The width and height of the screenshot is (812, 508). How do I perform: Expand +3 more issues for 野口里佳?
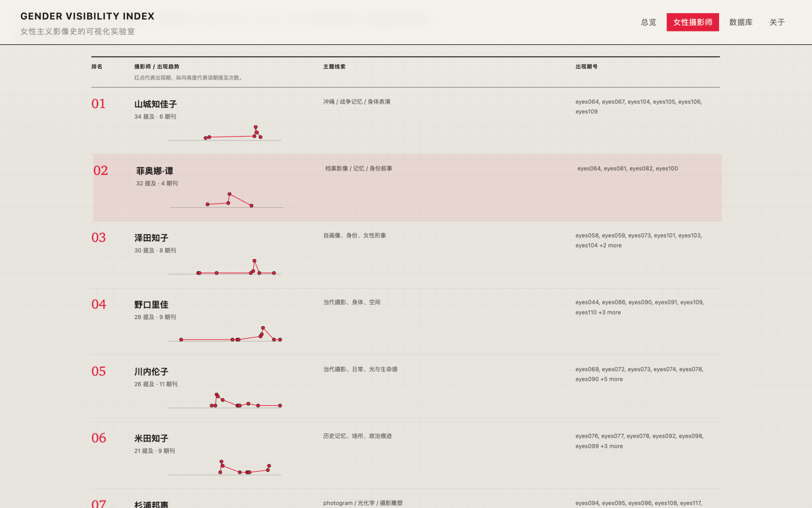(x=610, y=312)
